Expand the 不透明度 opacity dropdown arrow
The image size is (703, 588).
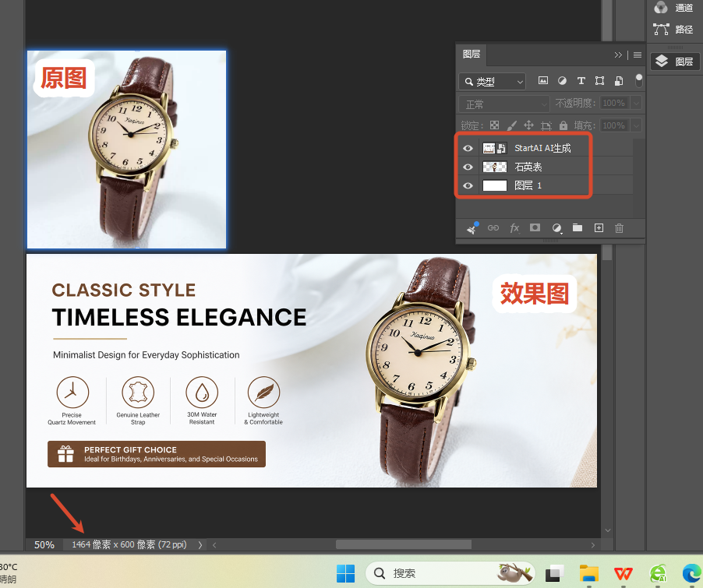coord(636,103)
